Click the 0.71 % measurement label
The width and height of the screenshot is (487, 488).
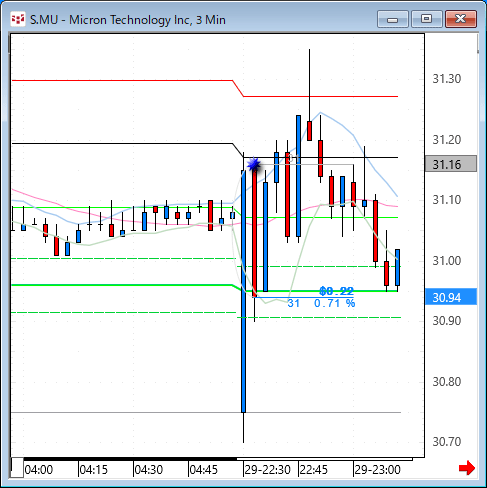point(335,303)
